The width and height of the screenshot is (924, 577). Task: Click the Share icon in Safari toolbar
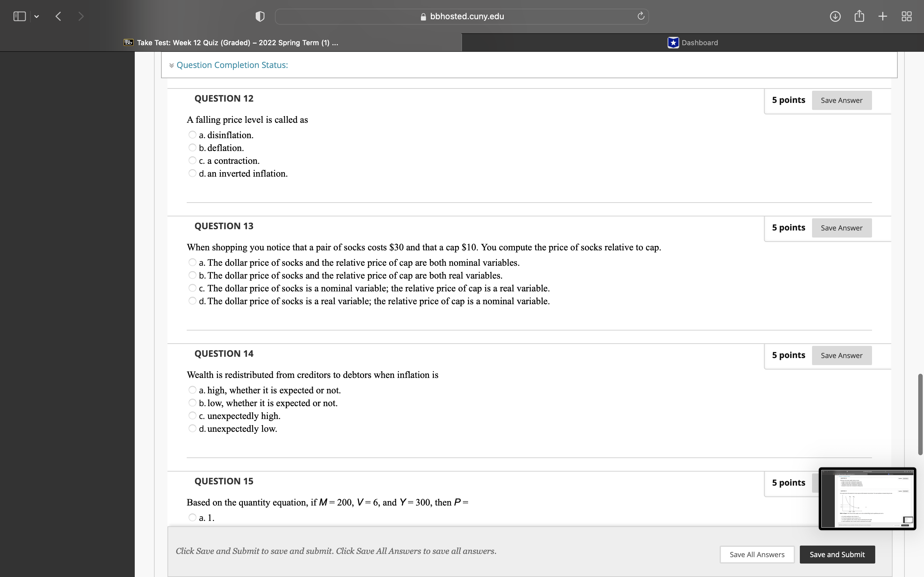859,16
